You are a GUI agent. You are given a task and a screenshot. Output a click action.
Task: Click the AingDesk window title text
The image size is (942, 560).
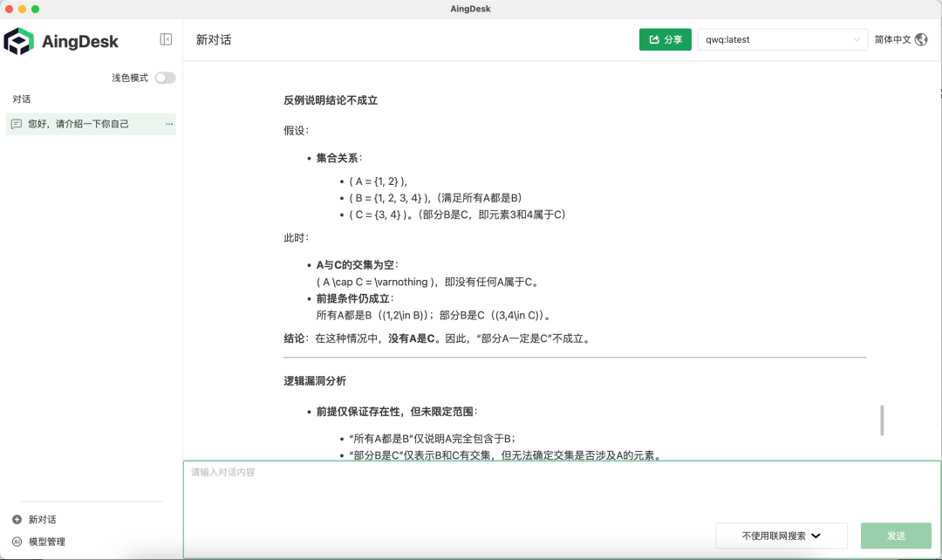coord(470,9)
